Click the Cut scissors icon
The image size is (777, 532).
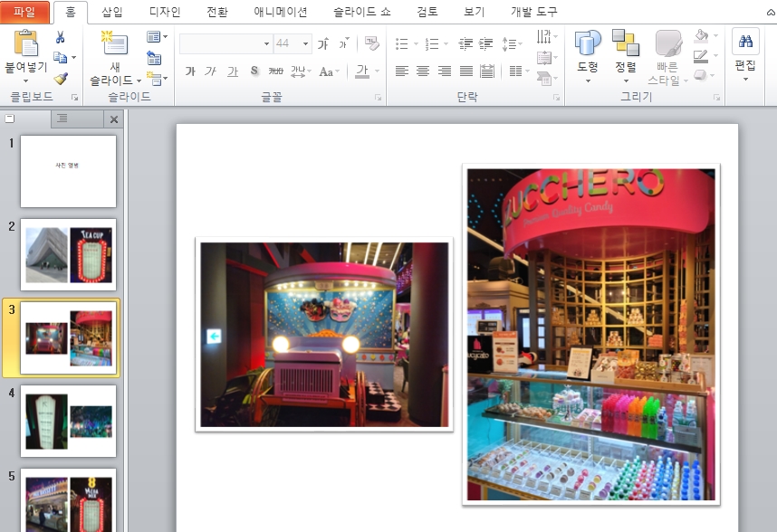pyautogui.click(x=60, y=38)
